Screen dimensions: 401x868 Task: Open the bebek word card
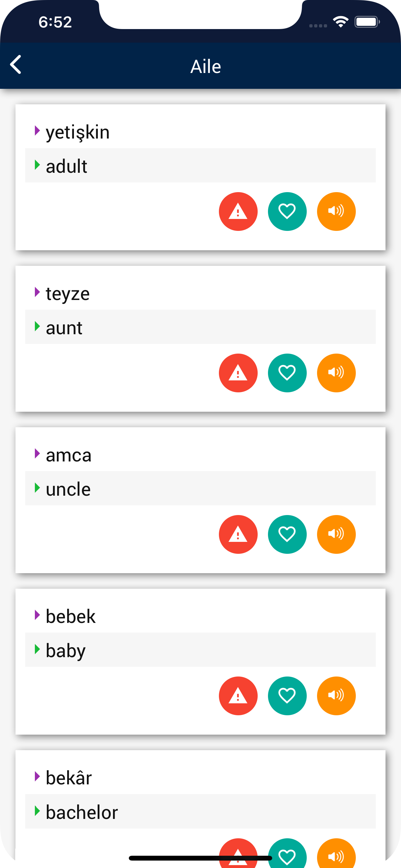pos(200,661)
